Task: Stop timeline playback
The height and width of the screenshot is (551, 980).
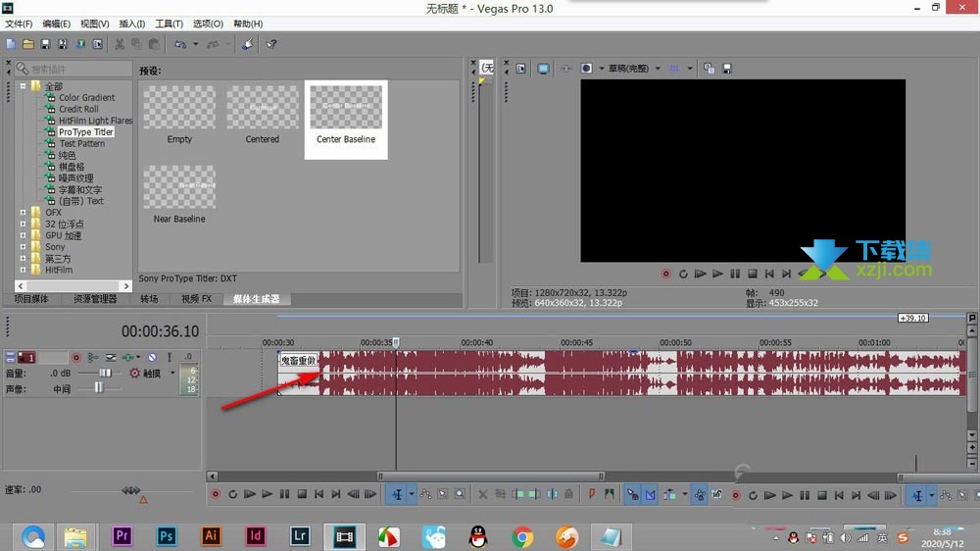Action: [302, 494]
